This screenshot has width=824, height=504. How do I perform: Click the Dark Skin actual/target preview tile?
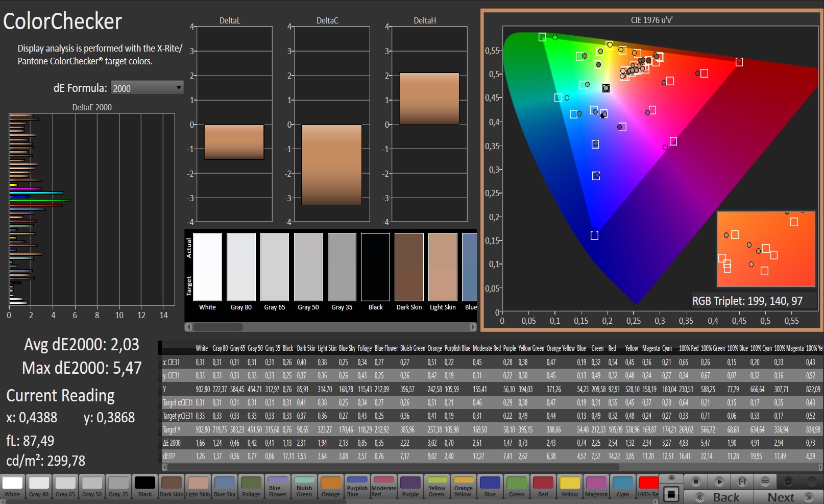(x=409, y=267)
